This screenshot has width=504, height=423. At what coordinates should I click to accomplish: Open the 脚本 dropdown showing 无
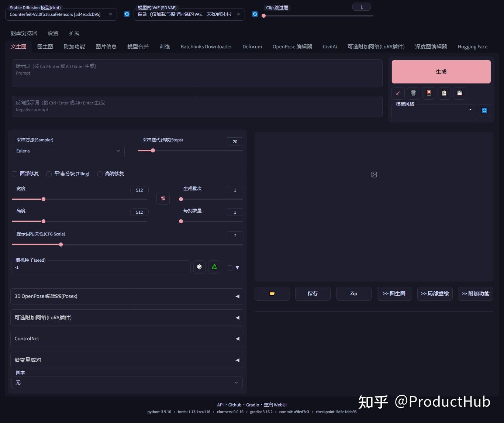coord(127,382)
